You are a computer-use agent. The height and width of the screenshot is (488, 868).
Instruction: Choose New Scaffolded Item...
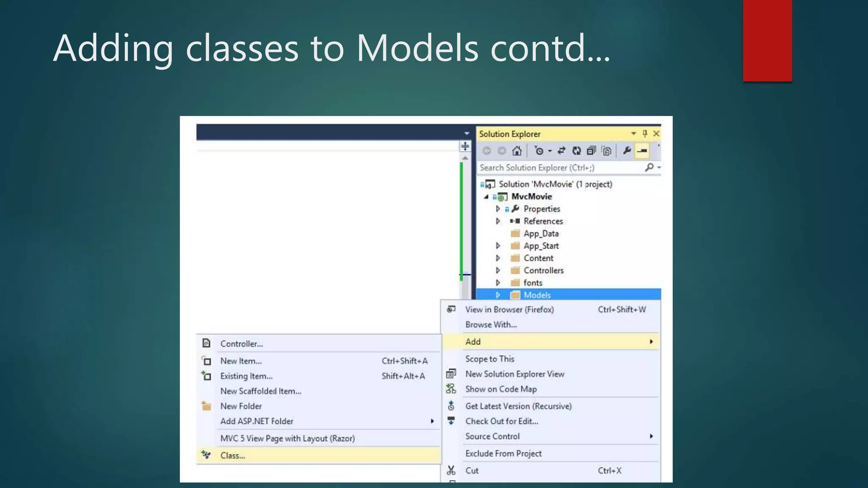click(x=319, y=391)
